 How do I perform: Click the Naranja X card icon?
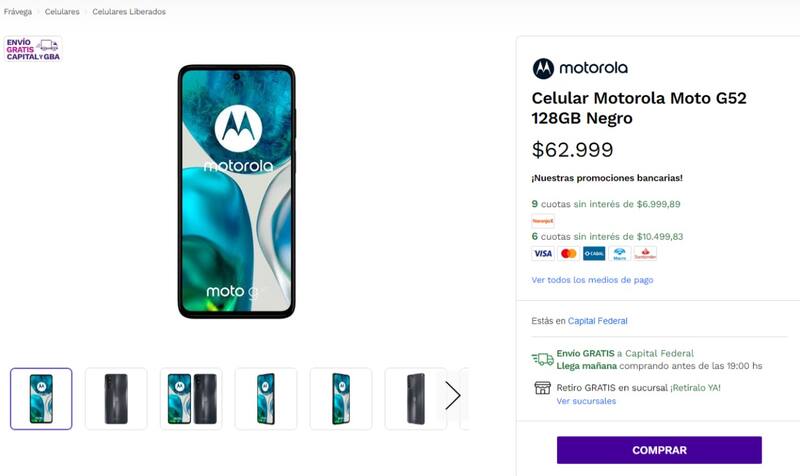pyautogui.click(x=543, y=220)
